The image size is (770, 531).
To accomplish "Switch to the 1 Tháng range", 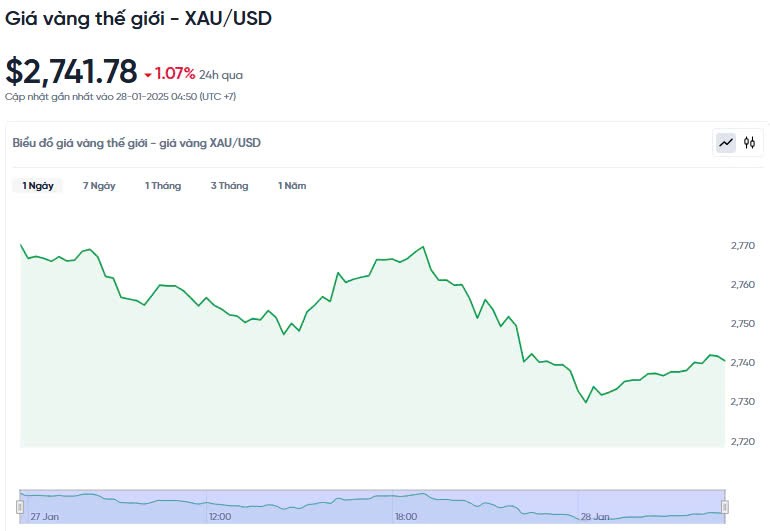I will click(x=163, y=186).
